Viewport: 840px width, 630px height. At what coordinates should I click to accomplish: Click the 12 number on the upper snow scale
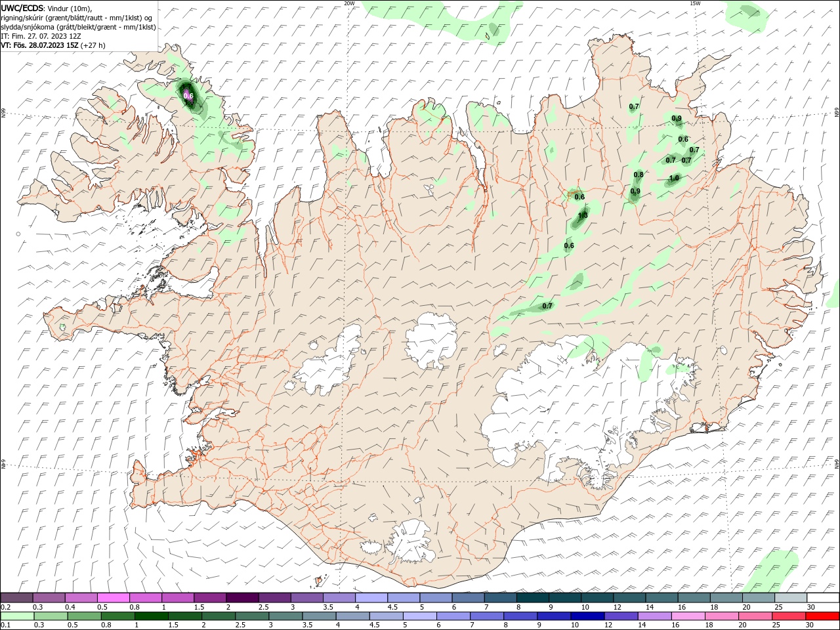(x=618, y=607)
